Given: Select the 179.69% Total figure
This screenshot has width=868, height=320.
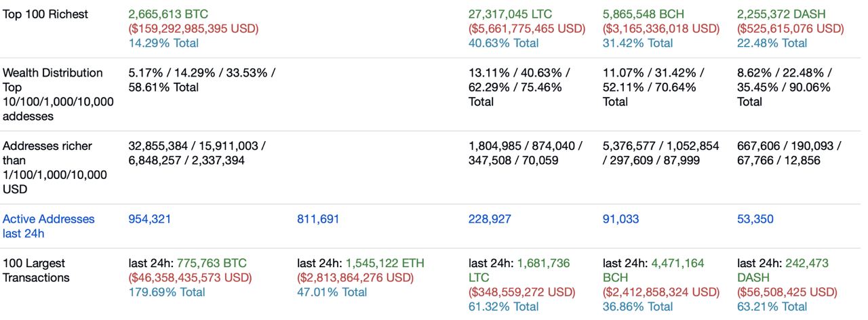Looking at the screenshot, I should click(167, 292).
